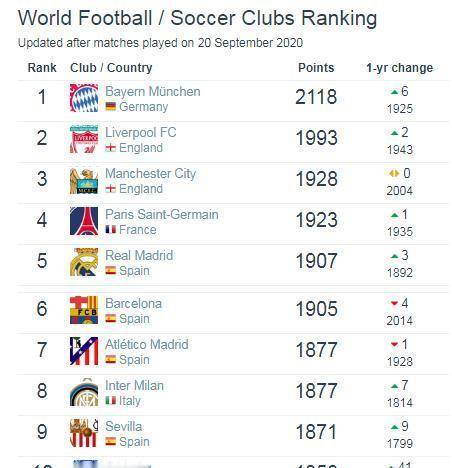Click the Barcelona FCB crest icon
This screenshot has height=468, width=452.
pyautogui.click(x=84, y=310)
